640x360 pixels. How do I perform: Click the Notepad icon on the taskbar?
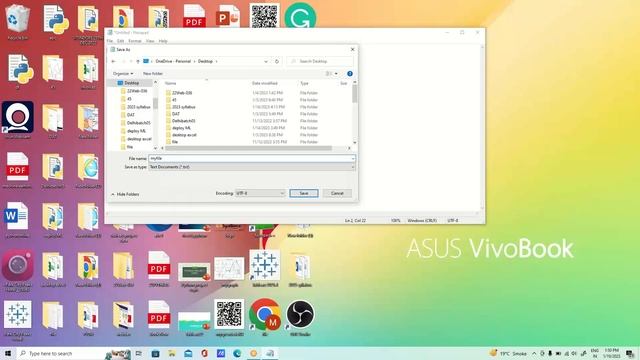[270, 353]
